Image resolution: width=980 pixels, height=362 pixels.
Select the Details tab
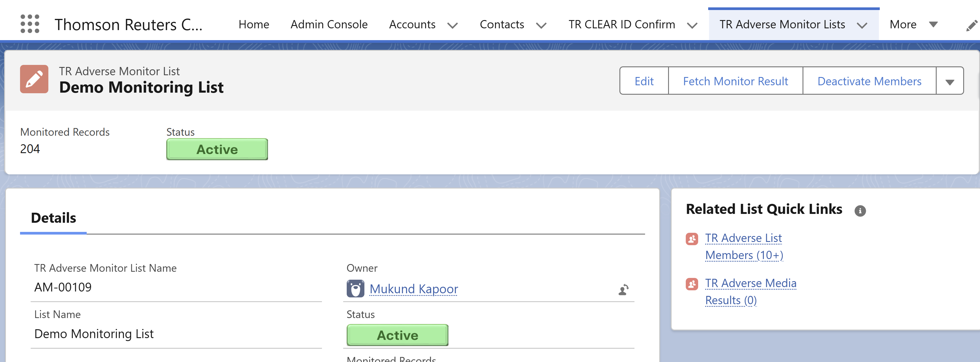coord(53,218)
